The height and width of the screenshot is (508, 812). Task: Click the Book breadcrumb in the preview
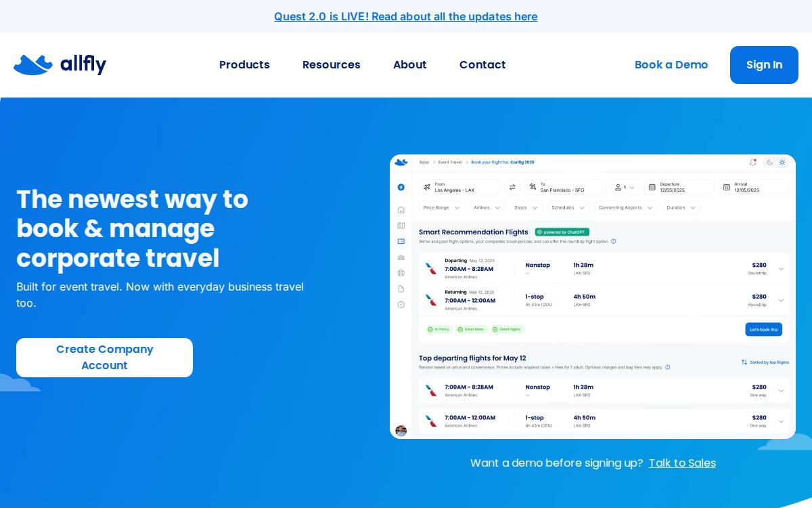click(x=424, y=163)
